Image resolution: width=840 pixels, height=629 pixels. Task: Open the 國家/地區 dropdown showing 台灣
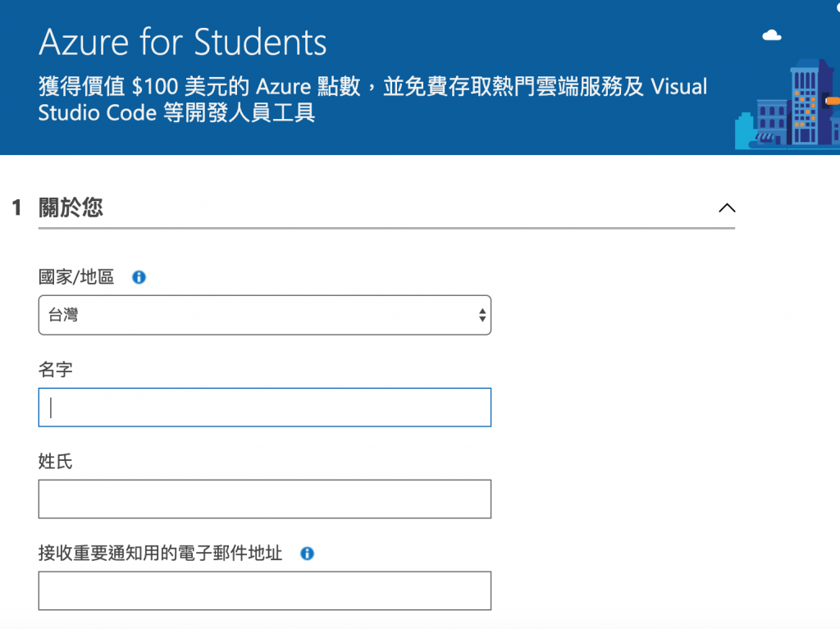(x=264, y=315)
